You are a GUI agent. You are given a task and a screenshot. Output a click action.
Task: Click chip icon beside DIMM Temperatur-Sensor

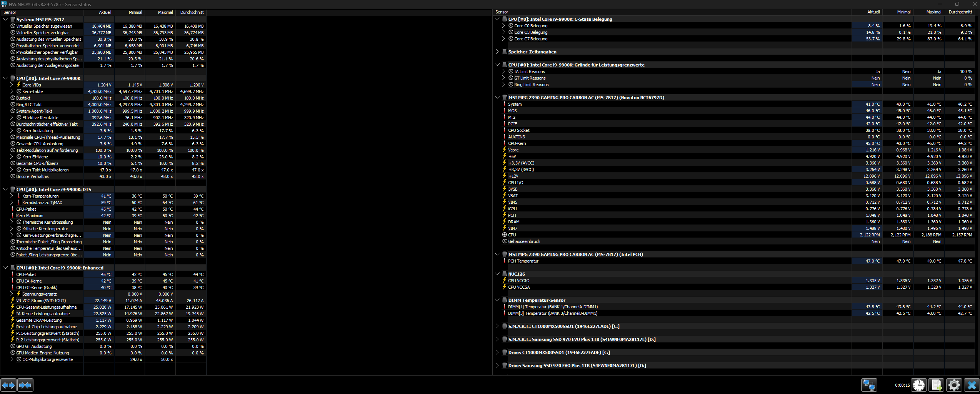505,300
